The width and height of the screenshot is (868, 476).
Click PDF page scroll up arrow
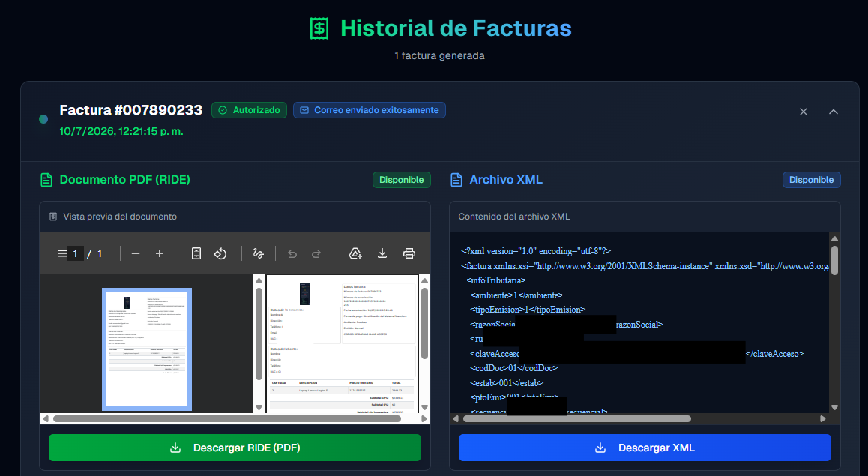tap(424, 280)
